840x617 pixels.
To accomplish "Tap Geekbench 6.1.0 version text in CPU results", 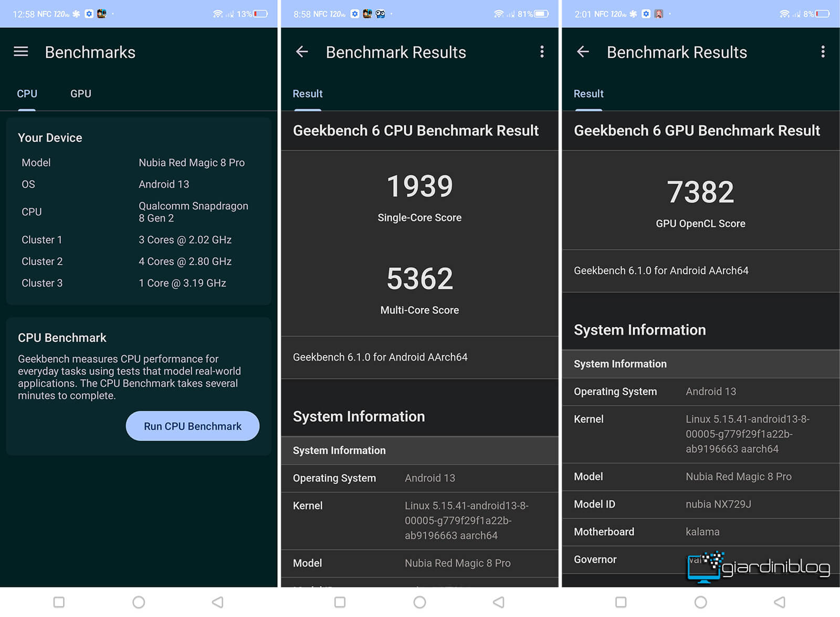I will point(380,357).
